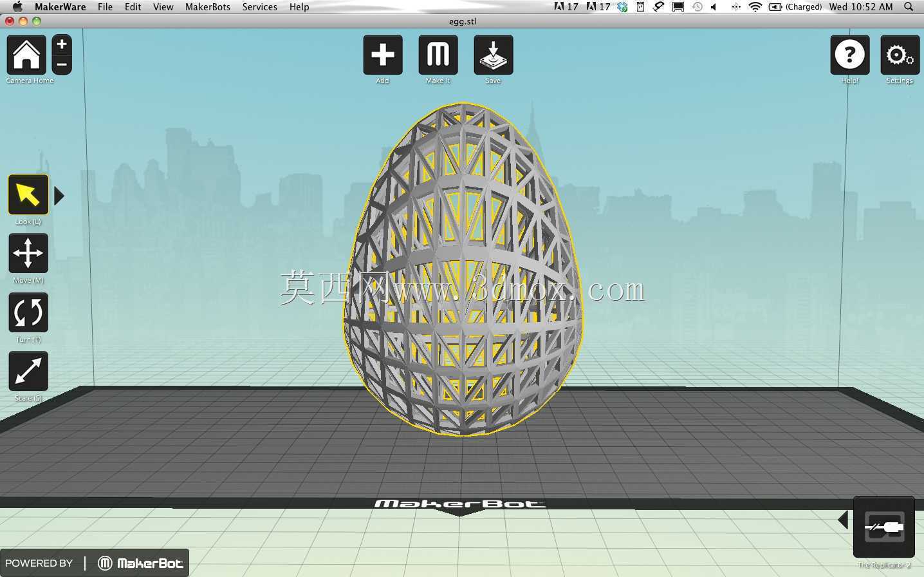Click the clock showing Wed 10:52 AM
The image size is (924, 577).
click(861, 7)
